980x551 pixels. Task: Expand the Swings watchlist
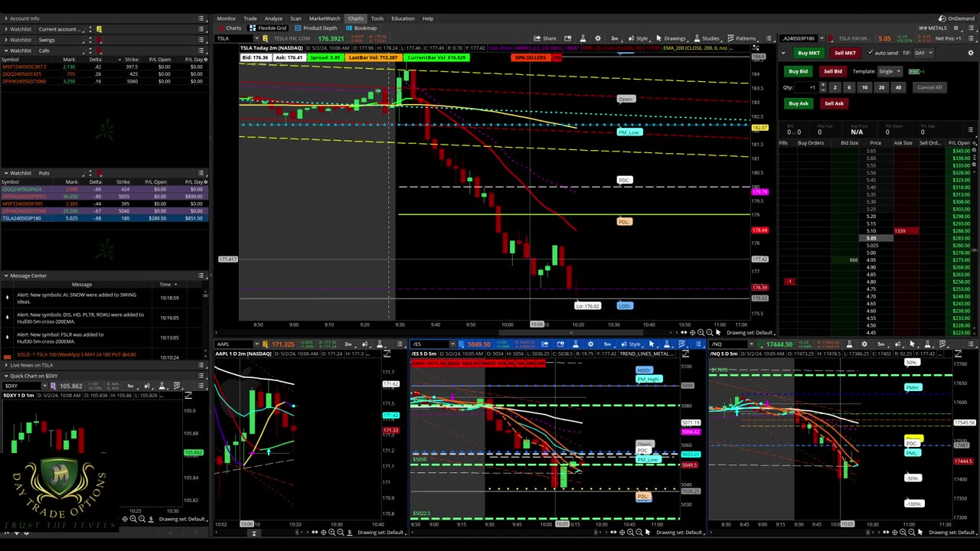tap(5, 40)
